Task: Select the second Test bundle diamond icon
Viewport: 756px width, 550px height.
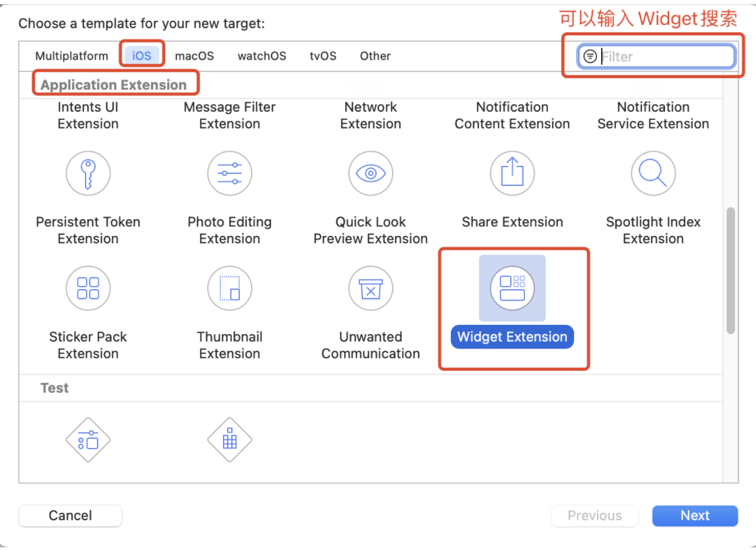Action: click(230, 440)
